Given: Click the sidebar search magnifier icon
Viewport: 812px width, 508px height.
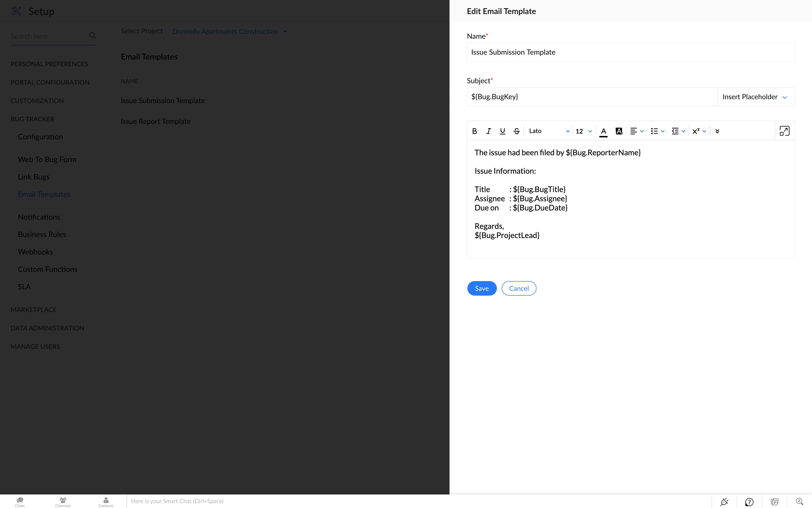Looking at the screenshot, I should pyautogui.click(x=92, y=35).
